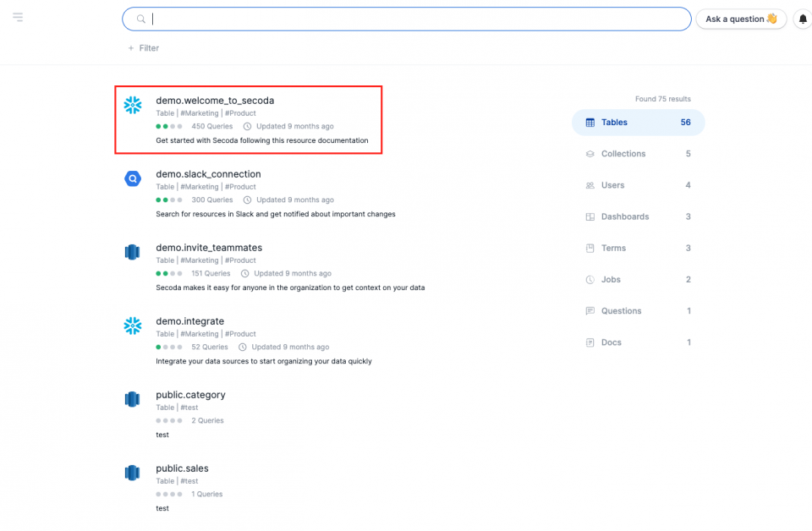Click the search magnifier icon
Image resolution: width=812 pixels, height=531 pixels.
pyautogui.click(x=141, y=19)
